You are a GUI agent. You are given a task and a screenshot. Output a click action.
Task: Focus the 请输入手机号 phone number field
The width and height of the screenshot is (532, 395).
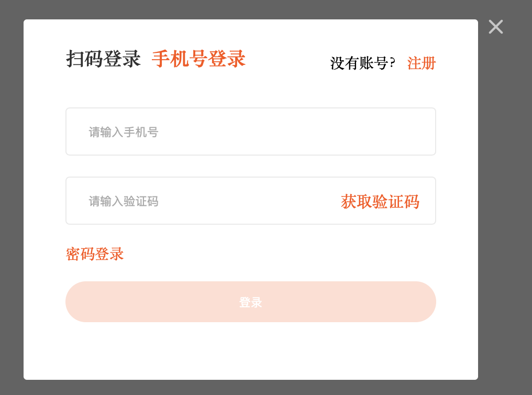251,131
